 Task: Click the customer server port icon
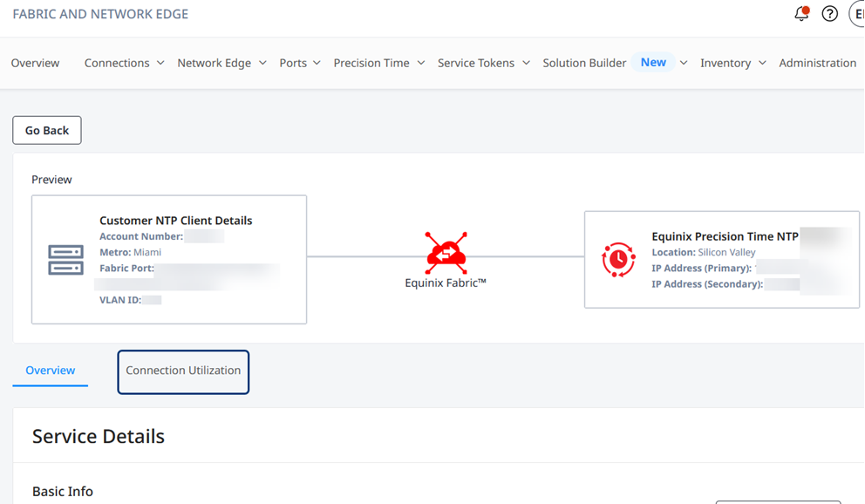tap(66, 260)
